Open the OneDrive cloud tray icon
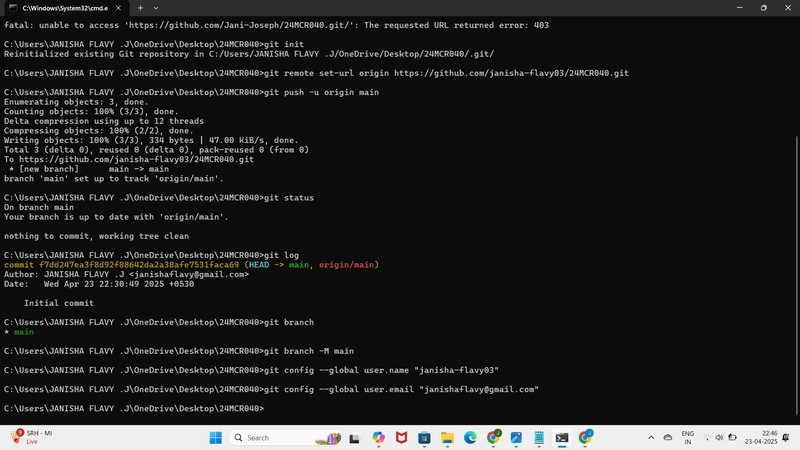800x450 pixels. coord(667,438)
